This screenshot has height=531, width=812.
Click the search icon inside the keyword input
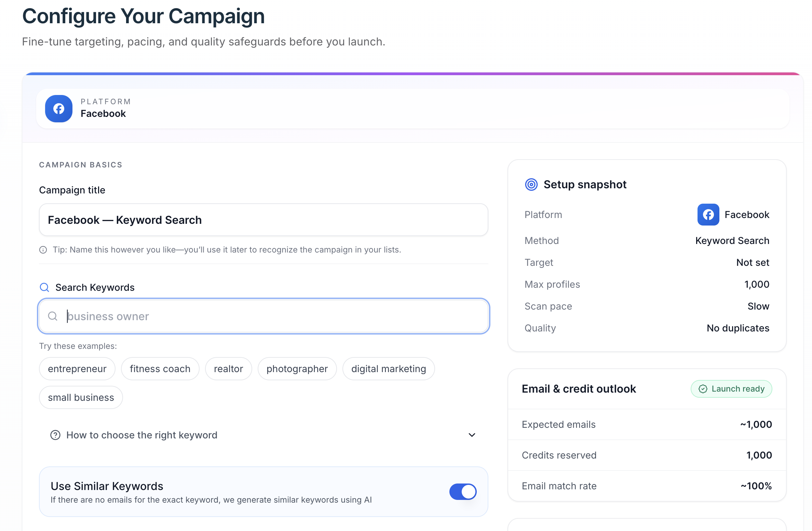(53, 316)
